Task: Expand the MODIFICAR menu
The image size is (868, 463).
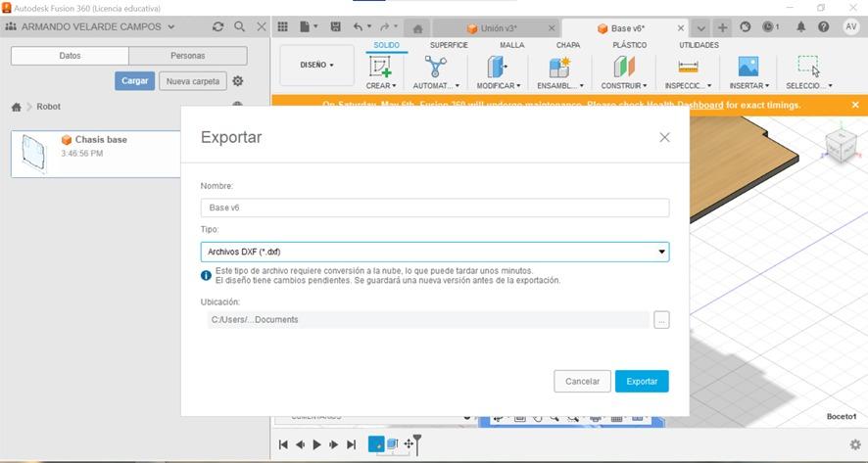Action: click(x=499, y=86)
